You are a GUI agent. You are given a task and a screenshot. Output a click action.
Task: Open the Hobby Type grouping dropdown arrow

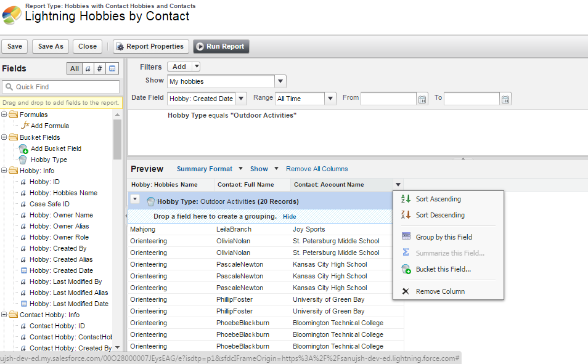[135, 199]
